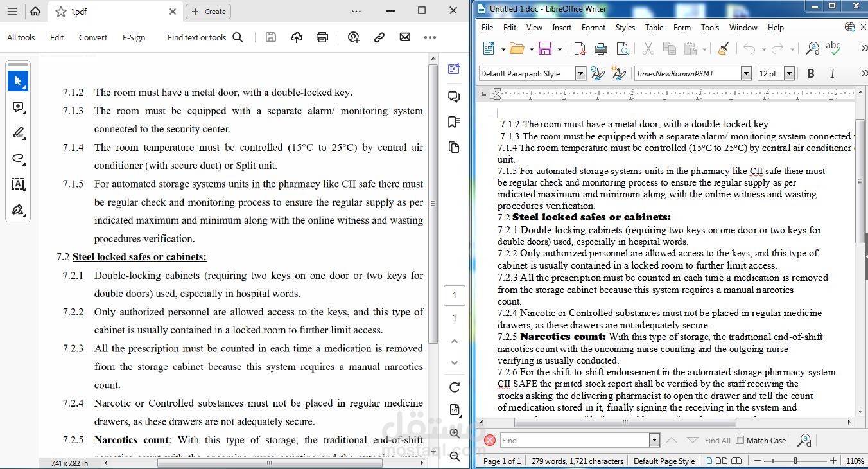868x469 pixels.
Task: Open the Acrobat hamburger menu
Action: pos(12,11)
